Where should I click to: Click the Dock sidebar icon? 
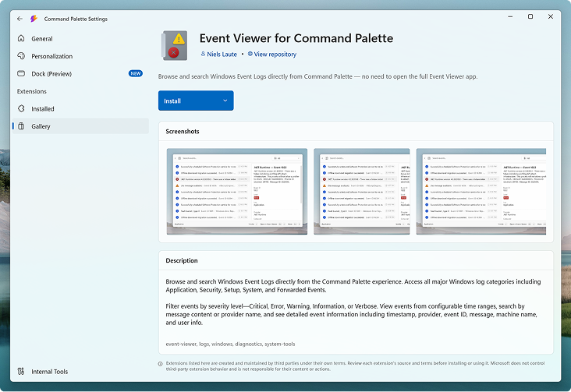point(21,73)
